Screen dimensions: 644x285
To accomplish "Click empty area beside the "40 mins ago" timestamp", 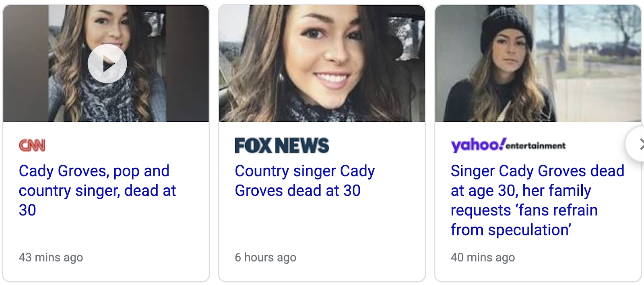I will click(576, 257).
